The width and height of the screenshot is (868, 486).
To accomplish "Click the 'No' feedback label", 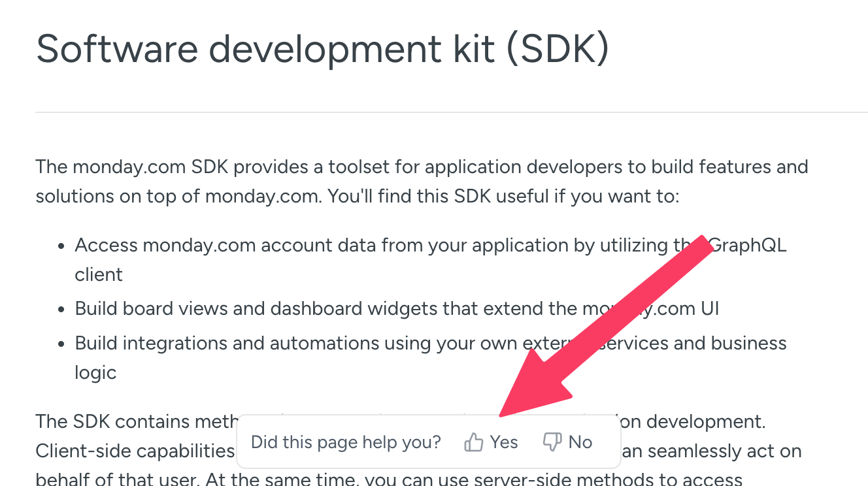I will point(580,442).
